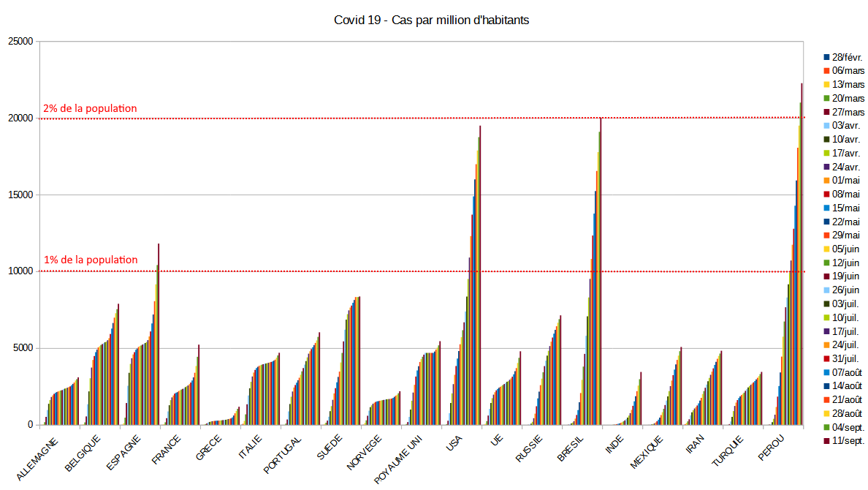Select the 07/août legend label
Image resolution: width=868 pixels, height=490 pixels.
point(848,372)
